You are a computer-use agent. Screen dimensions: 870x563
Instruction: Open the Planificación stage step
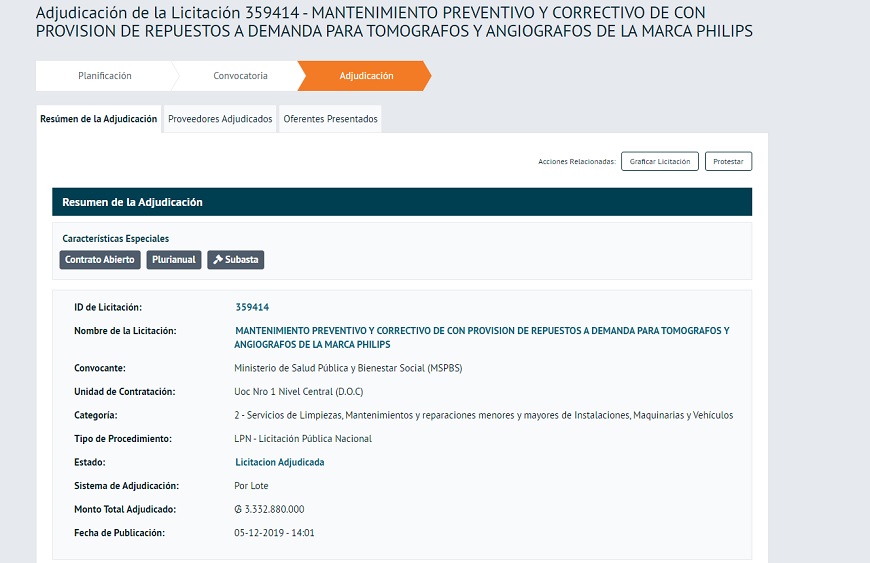(x=105, y=76)
